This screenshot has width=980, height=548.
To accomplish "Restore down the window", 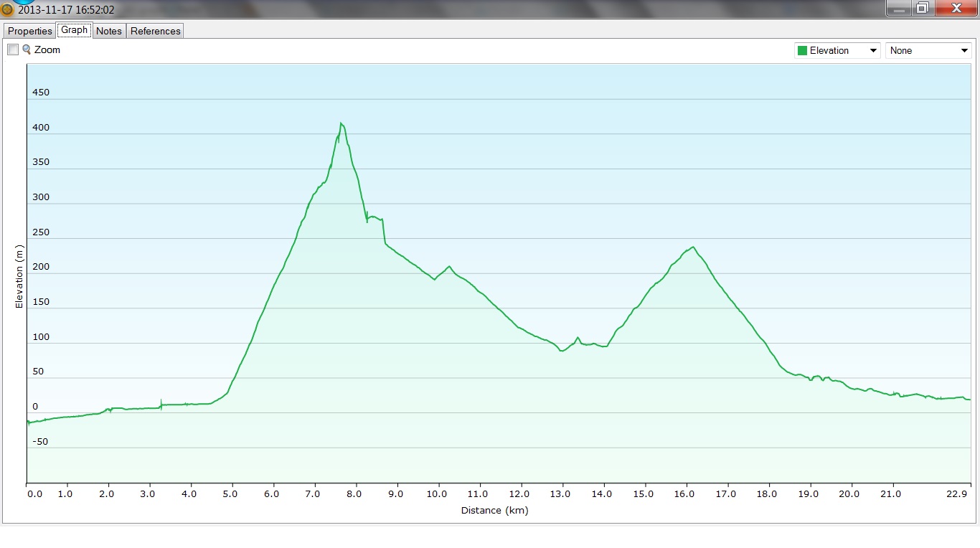I will [923, 8].
